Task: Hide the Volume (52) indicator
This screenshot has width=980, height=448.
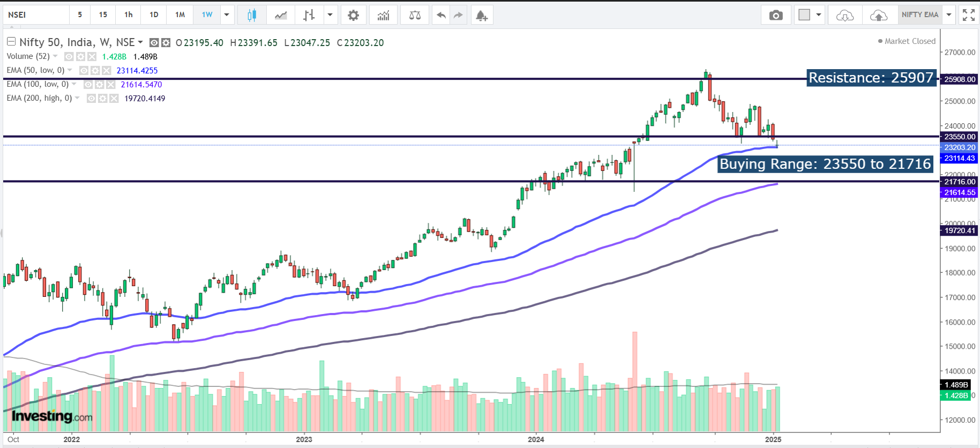Action: click(x=69, y=56)
